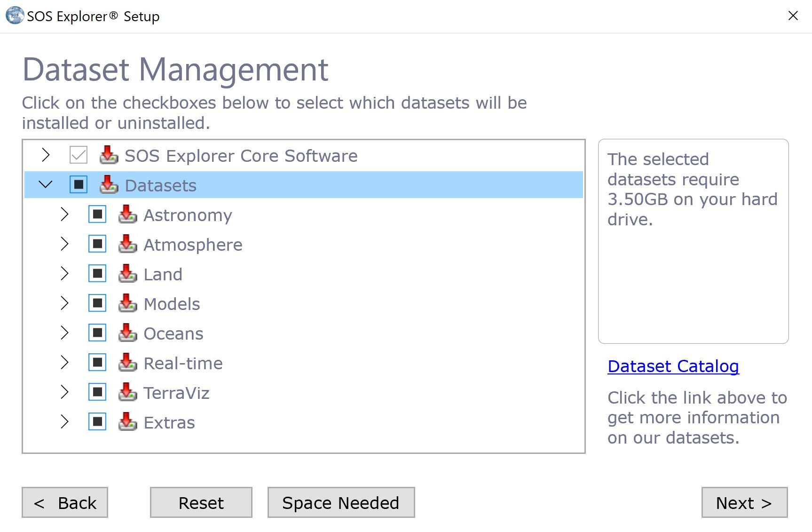The image size is (812, 532).
Task: Click the Reset button
Action: 201,502
